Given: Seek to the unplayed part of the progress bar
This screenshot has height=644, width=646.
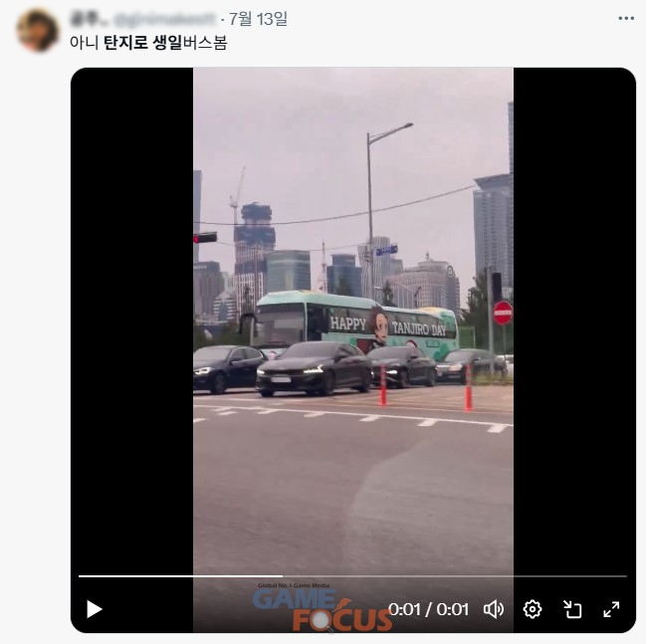Looking at the screenshot, I should click(x=455, y=576).
